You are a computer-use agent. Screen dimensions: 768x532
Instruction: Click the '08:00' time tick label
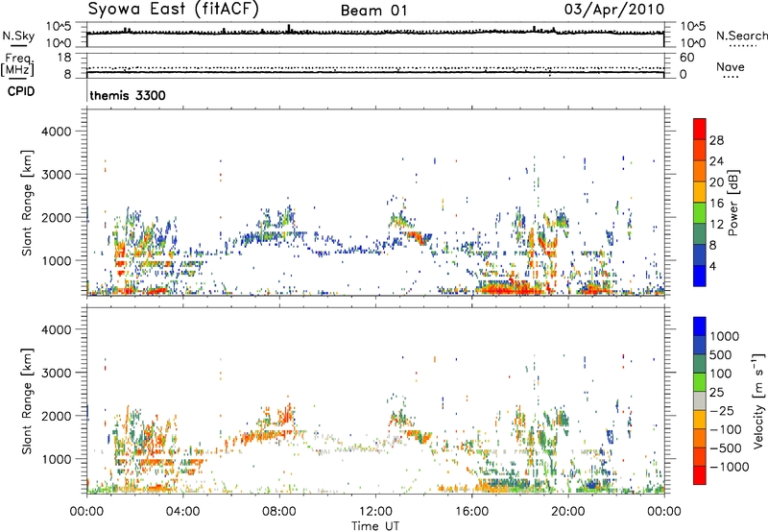[279, 512]
